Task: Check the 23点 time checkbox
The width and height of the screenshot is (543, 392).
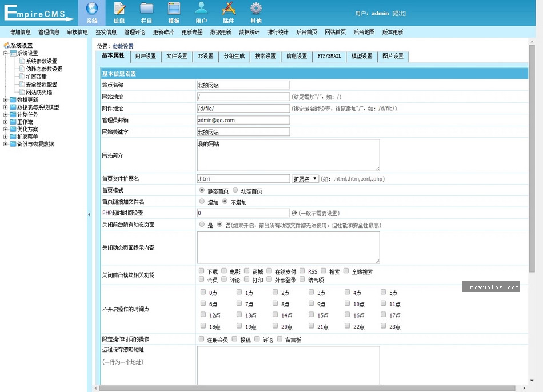Action: pos(384,326)
